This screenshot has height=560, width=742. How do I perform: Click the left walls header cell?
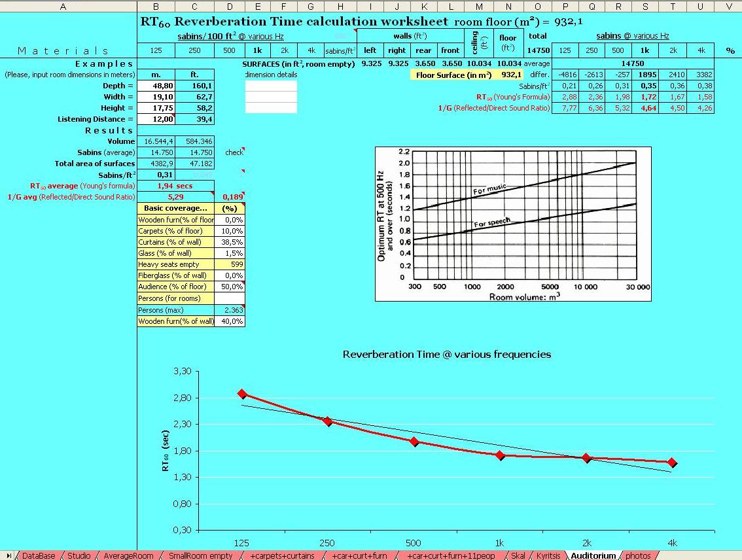370,50
